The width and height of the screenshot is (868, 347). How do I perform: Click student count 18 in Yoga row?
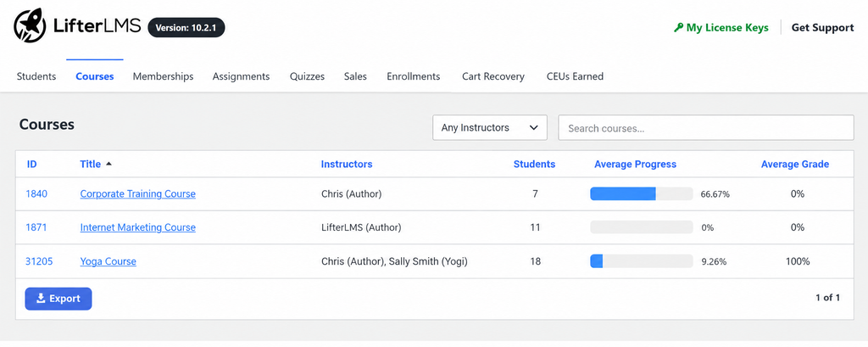point(536,261)
